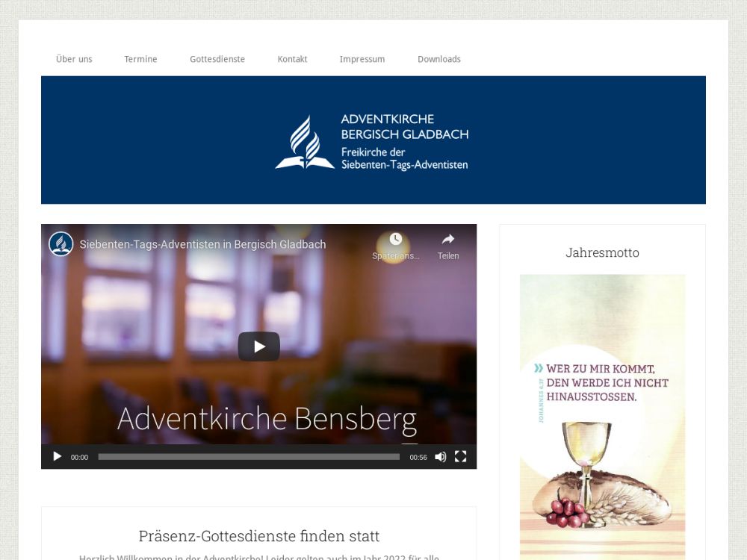Open the Über uns menu item
The image size is (747, 560).
click(x=74, y=59)
